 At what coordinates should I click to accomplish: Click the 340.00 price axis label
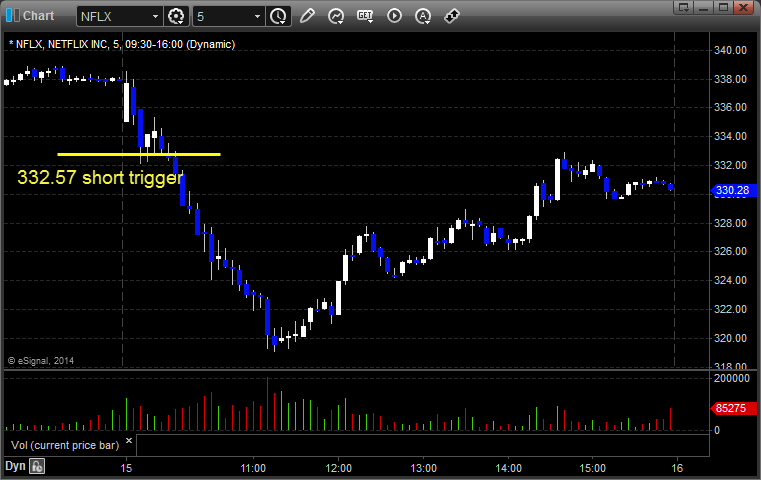(x=730, y=50)
